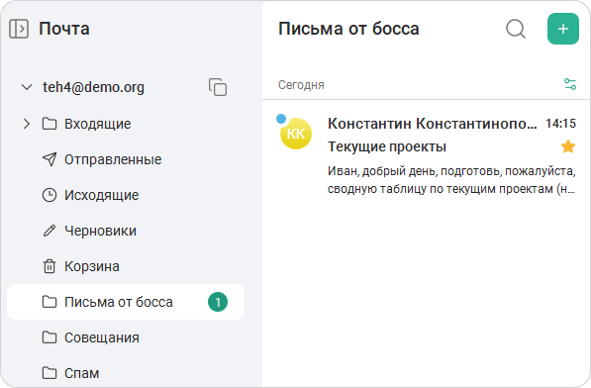Click the unread count badge 1
Viewport: 591px width, 388px height.
218,302
